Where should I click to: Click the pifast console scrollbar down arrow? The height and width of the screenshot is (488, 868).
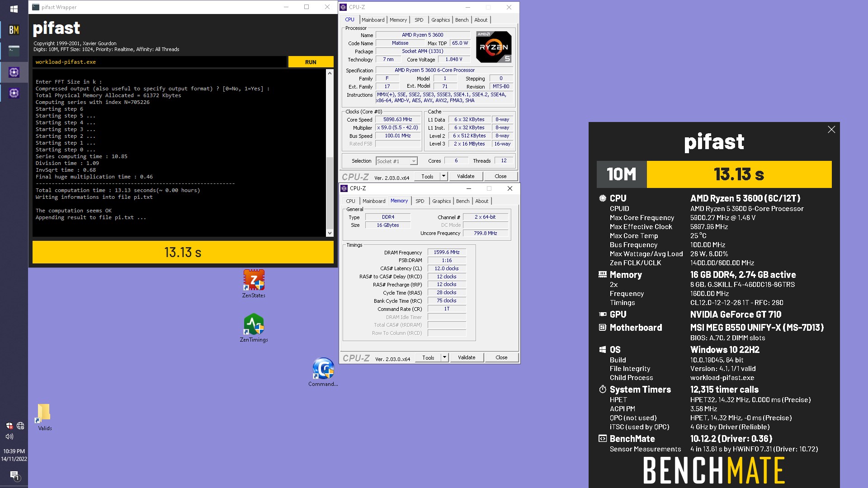coord(330,233)
